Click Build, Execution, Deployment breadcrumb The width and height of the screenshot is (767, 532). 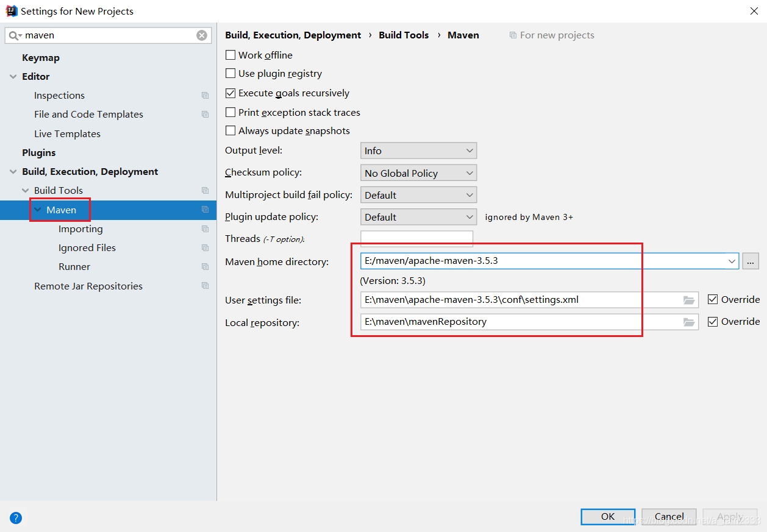coord(293,35)
